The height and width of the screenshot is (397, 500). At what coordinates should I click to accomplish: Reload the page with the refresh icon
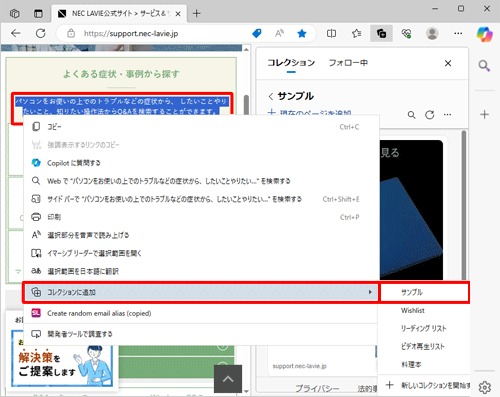click(x=40, y=33)
